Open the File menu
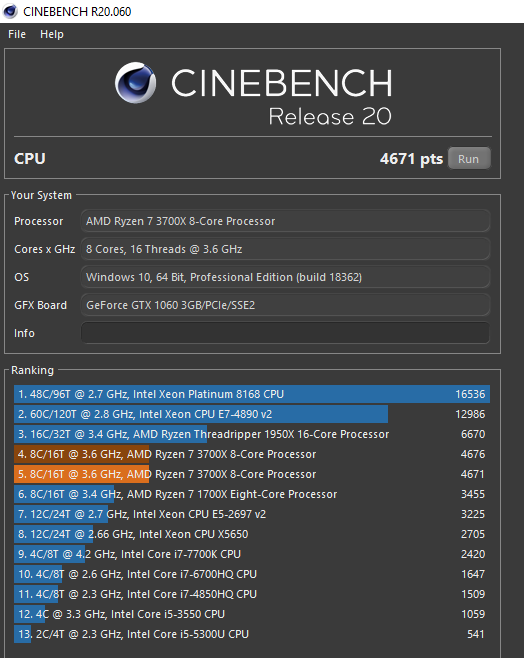 17,34
